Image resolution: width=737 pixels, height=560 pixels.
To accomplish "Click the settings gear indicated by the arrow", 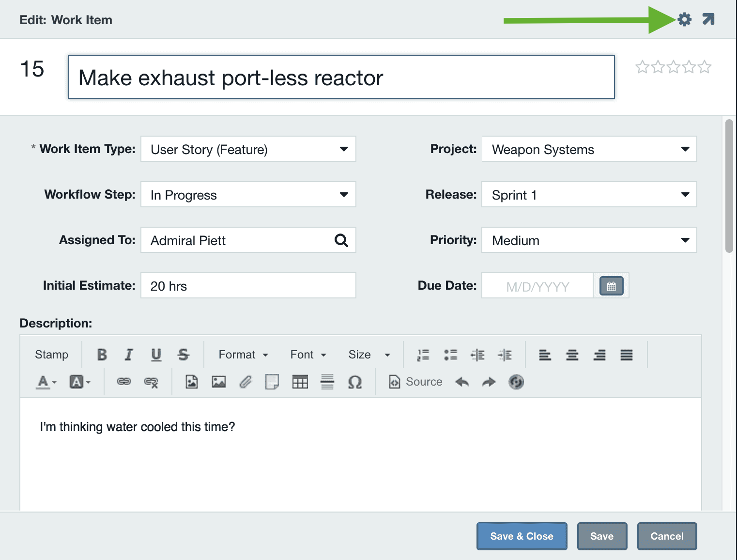I will 684,20.
